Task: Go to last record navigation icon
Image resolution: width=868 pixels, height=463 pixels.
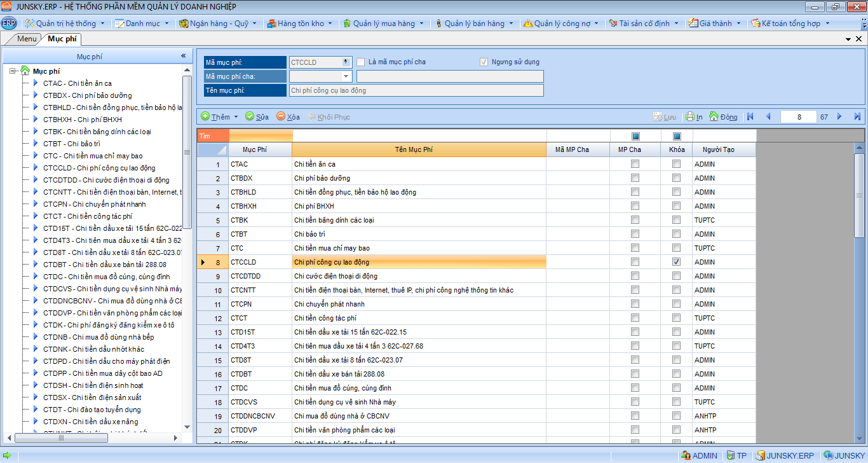Action: [857, 117]
